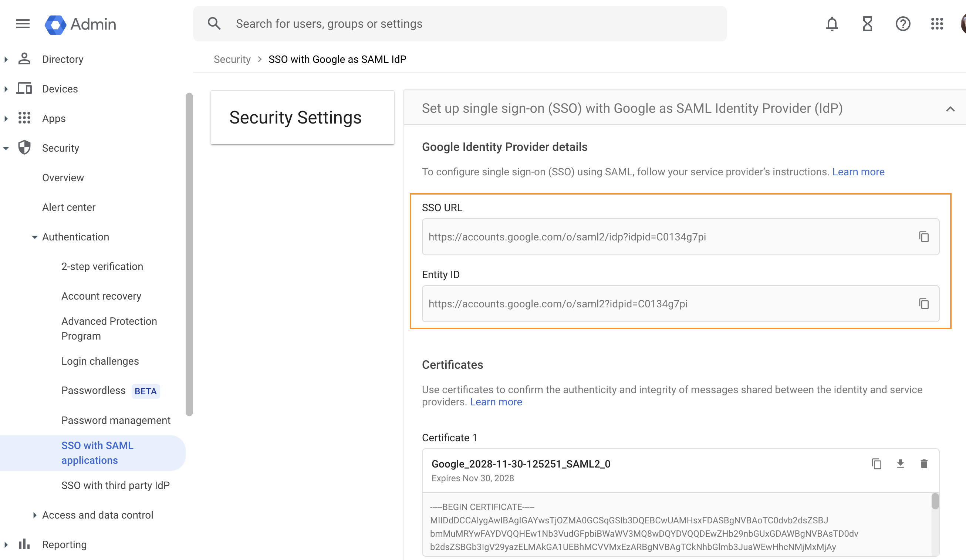This screenshot has height=560, width=966.
Task: Collapse the Security section arrow
Action: (x=6, y=148)
